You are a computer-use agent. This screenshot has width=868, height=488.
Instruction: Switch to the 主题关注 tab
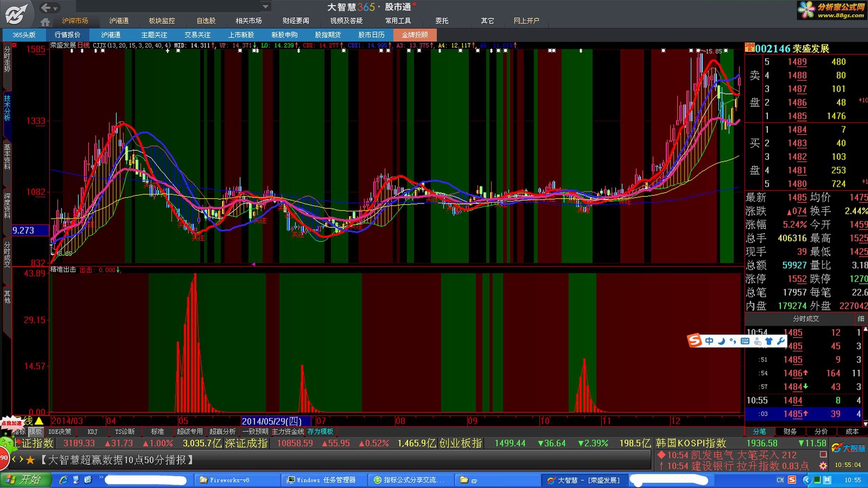154,35
